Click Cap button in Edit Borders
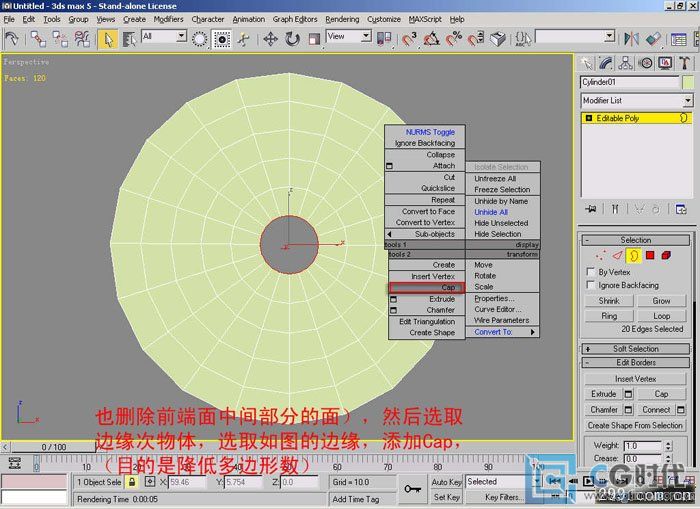Viewport: 700px width, 509px height. 662,394
